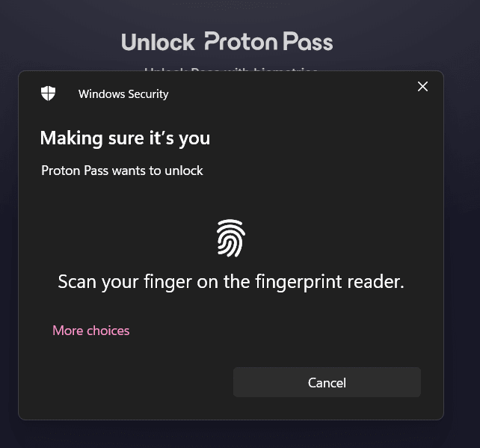This screenshot has width=480, height=448.
Task: Click the Windows Security shield icon
Action: (48, 93)
